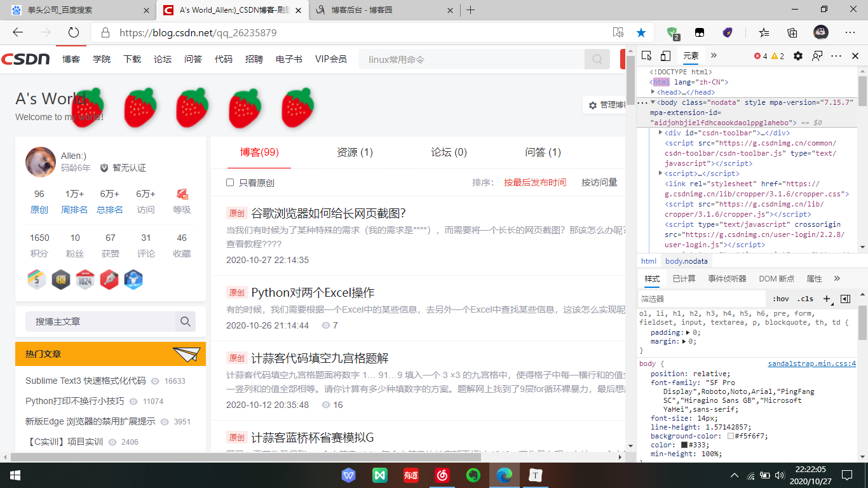868x488 pixels.
Task: Toggle the .cls class editor button
Action: pyautogui.click(x=806, y=299)
